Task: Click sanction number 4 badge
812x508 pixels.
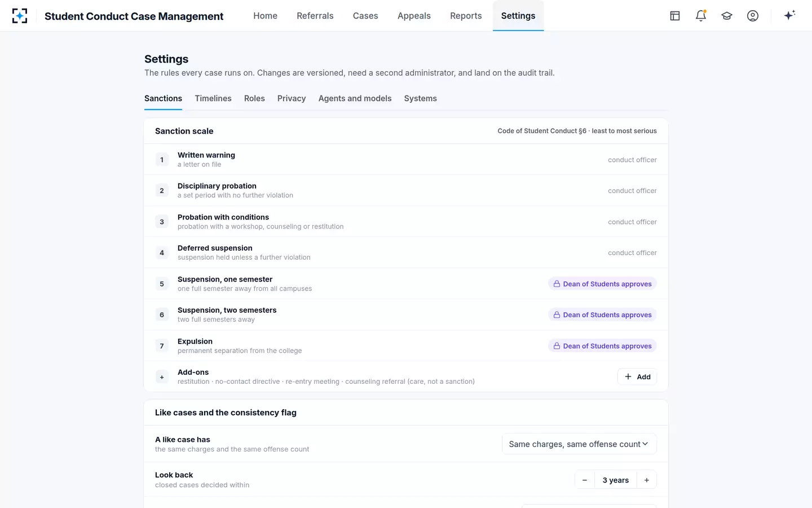Action: (162, 253)
